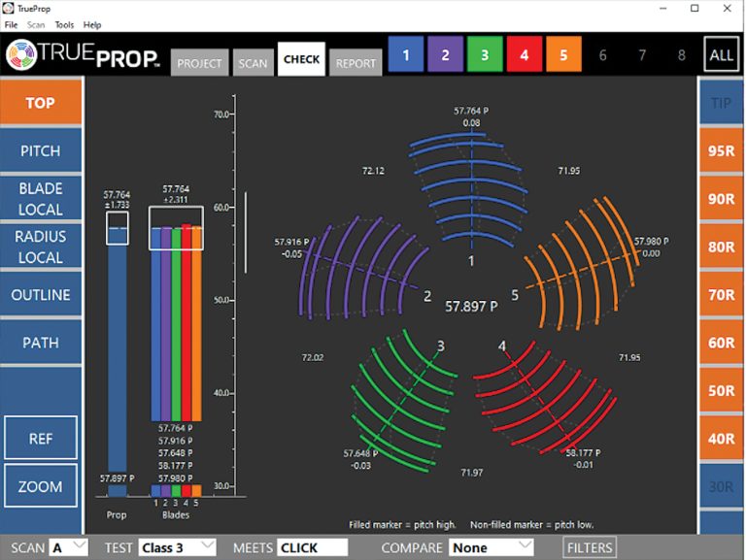Open the Tools menu
Viewport: 746px width, 560px height.
64,24
